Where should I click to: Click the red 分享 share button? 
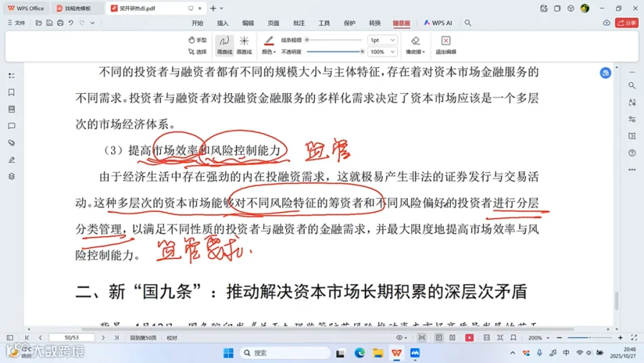627,23
